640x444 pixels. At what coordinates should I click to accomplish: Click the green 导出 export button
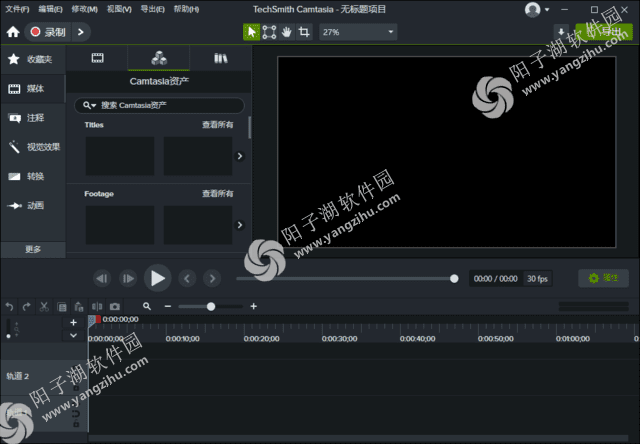click(604, 32)
